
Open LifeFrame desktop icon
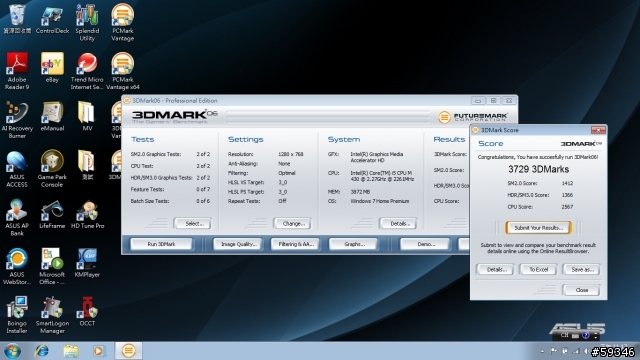click(x=52, y=214)
